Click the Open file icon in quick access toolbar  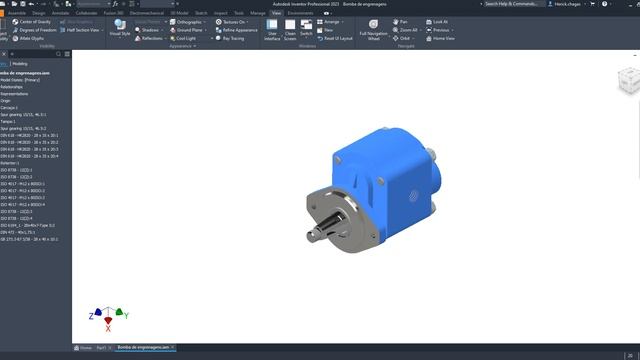pos(14,4)
